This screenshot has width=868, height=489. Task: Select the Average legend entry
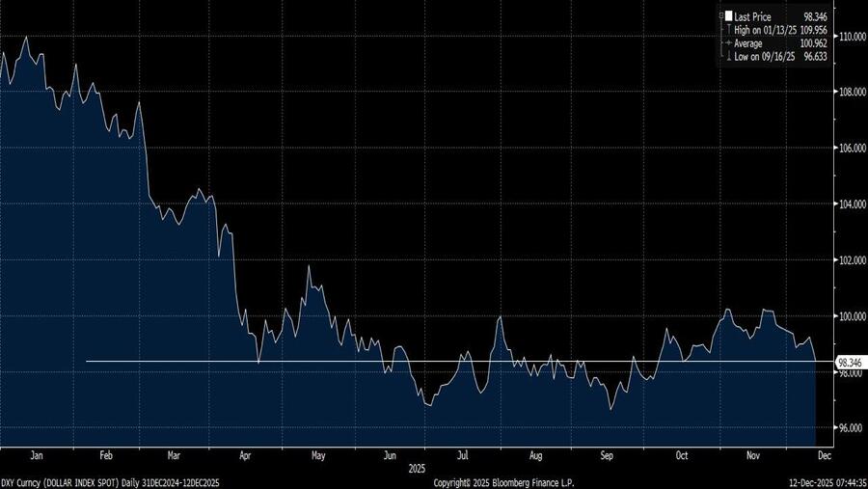click(x=748, y=43)
